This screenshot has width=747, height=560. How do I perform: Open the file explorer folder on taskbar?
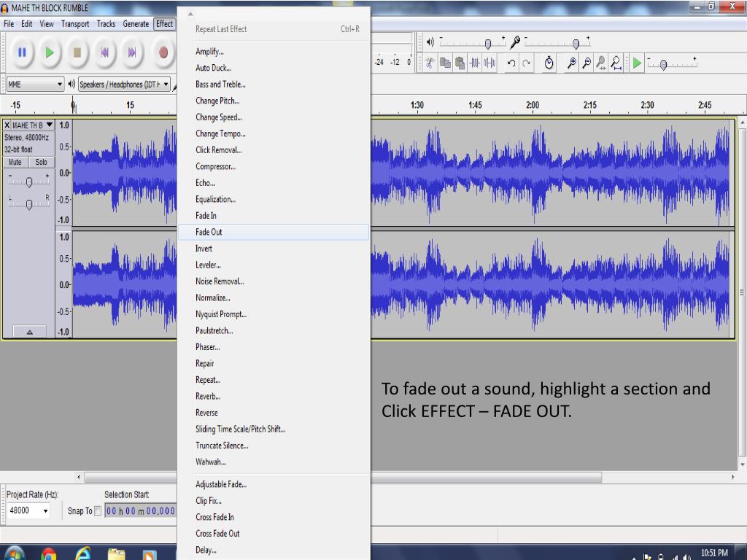[x=116, y=554]
